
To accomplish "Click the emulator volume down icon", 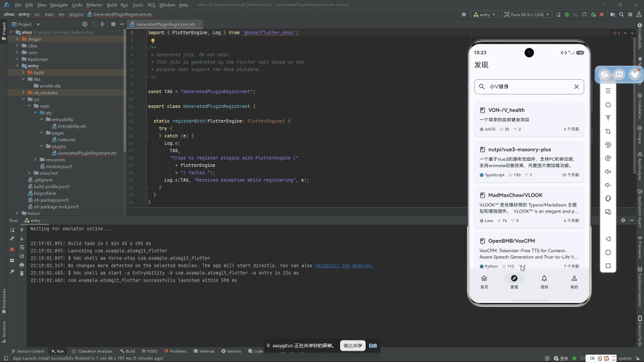I will tap(608, 185).
